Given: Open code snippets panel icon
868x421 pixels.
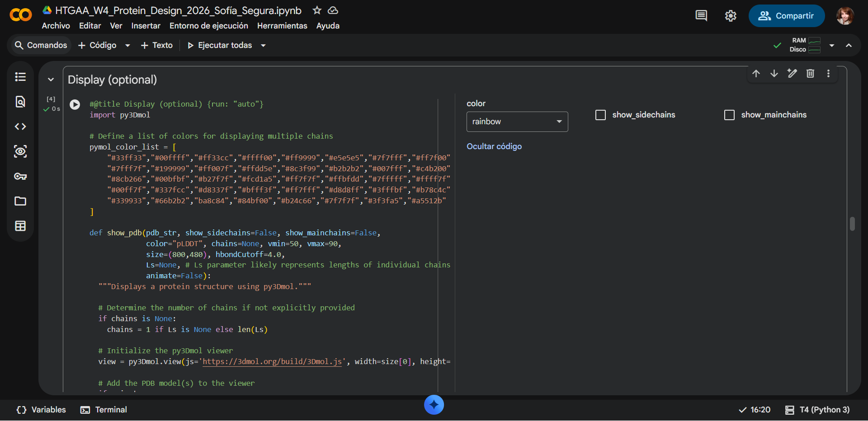Looking at the screenshot, I should click(x=20, y=126).
